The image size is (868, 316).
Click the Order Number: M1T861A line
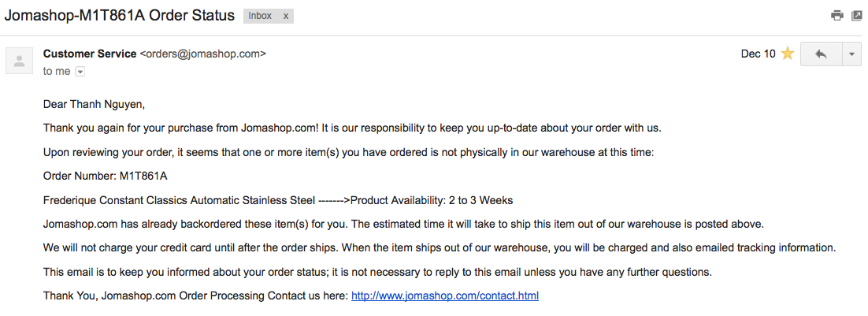coord(105,176)
